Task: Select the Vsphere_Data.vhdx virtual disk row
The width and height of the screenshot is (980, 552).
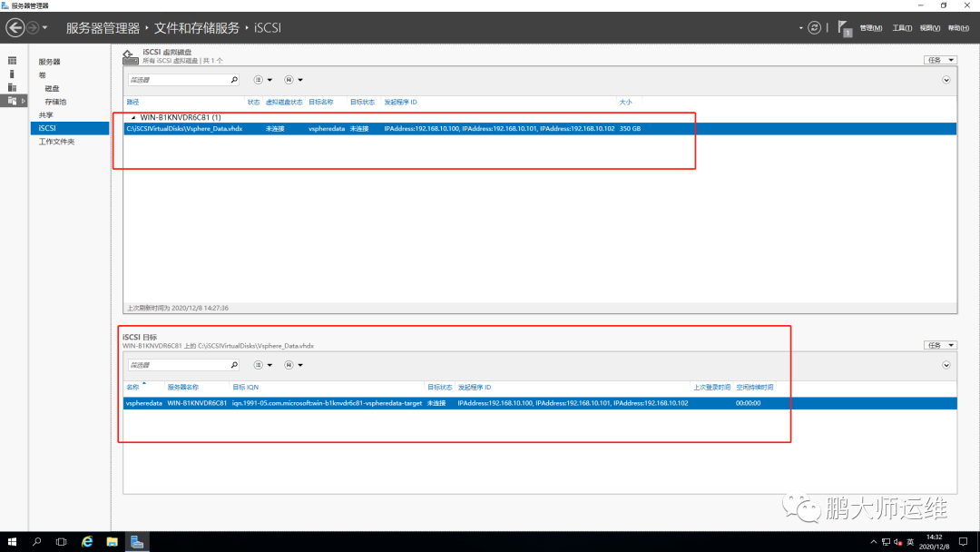Action: tap(540, 129)
